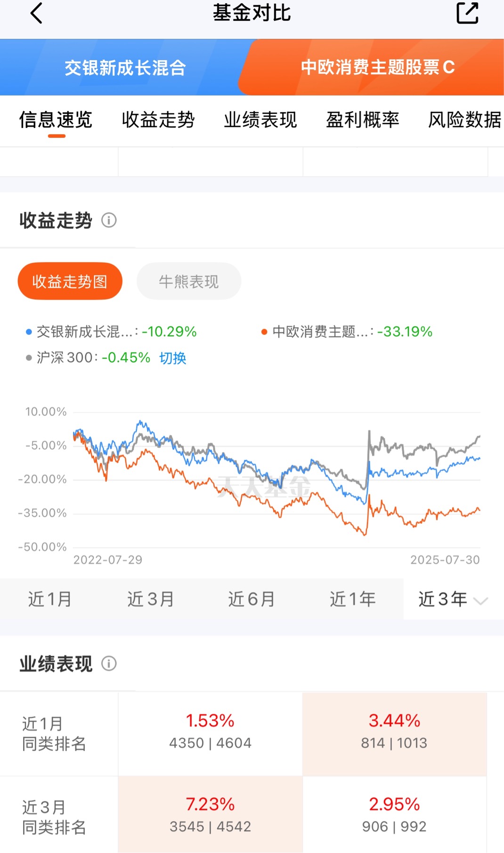Open 交银新成长混合 fund header
The height and width of the screenshot is (853, 504).
pyautogui.click(x=125, y=67)
